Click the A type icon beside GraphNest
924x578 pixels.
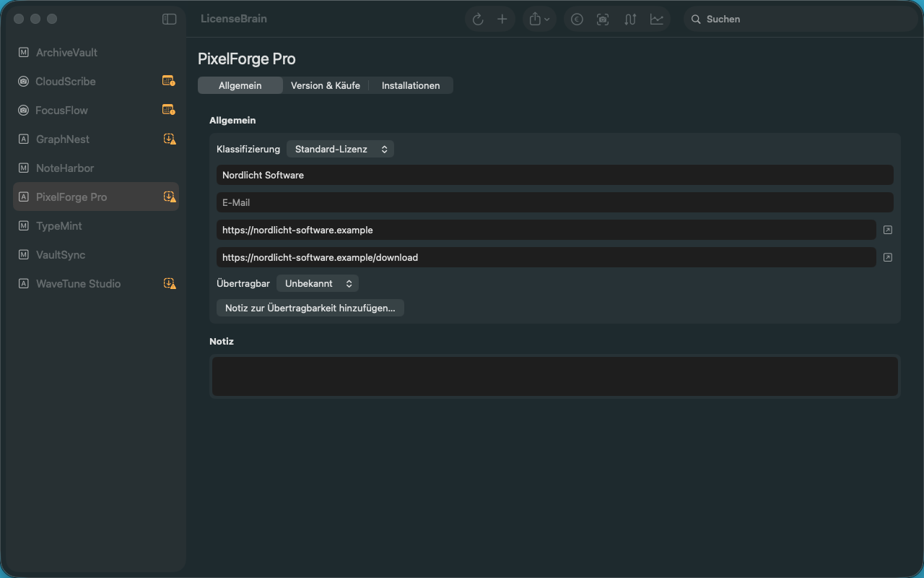24,139
